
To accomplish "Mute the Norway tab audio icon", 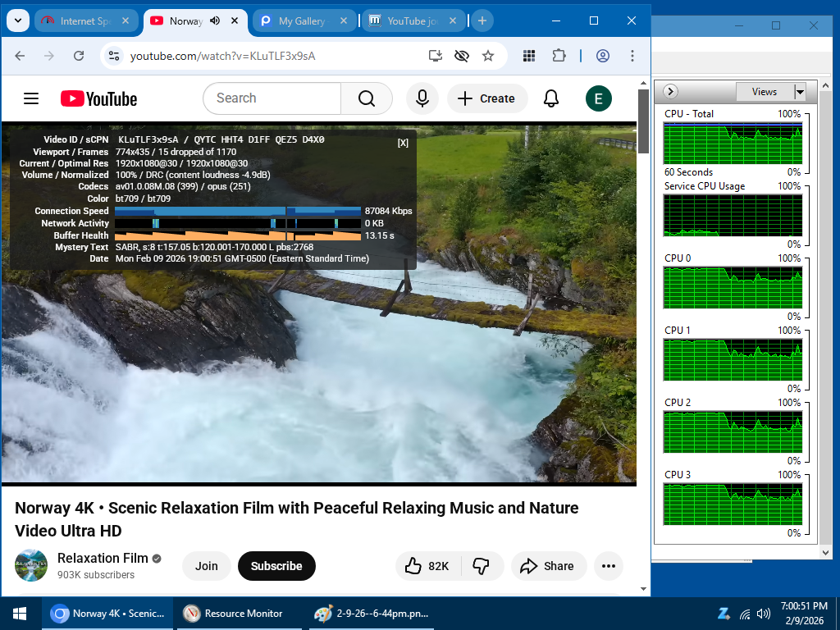I will 215,21.
